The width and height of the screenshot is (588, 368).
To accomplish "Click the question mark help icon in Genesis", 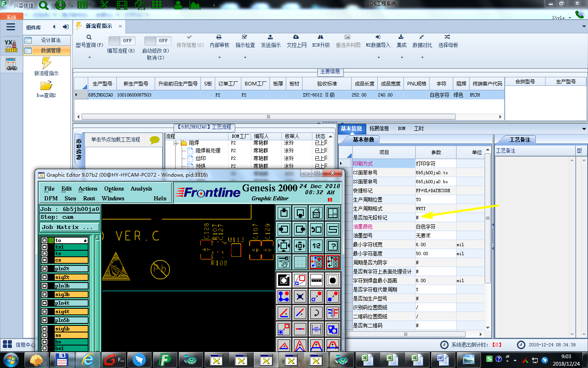I will [333, 246].
